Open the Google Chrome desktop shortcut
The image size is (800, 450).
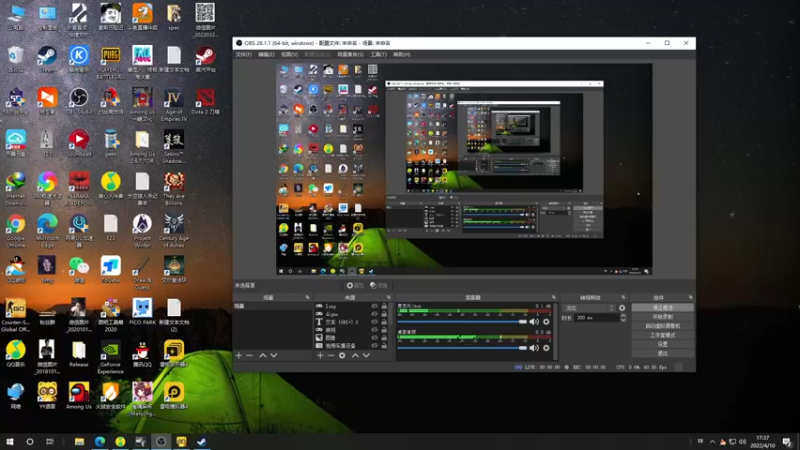tap(16, 231)
